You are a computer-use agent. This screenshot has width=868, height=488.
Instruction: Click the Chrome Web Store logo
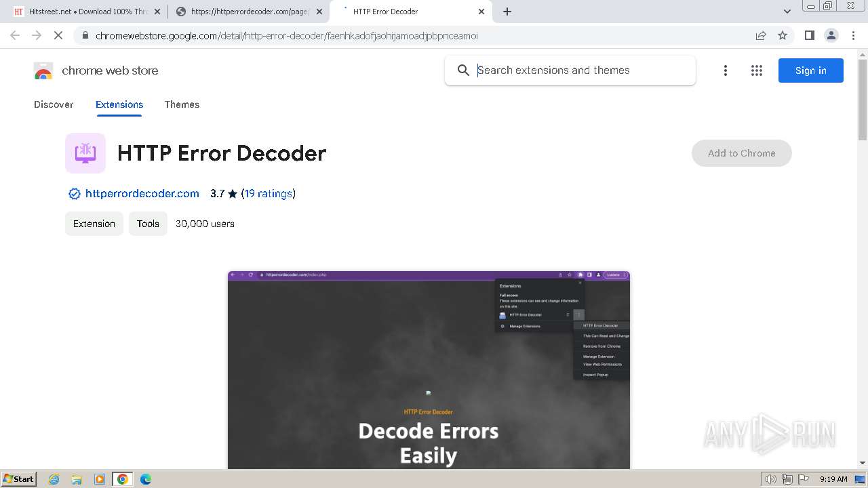tap(43, 70)
